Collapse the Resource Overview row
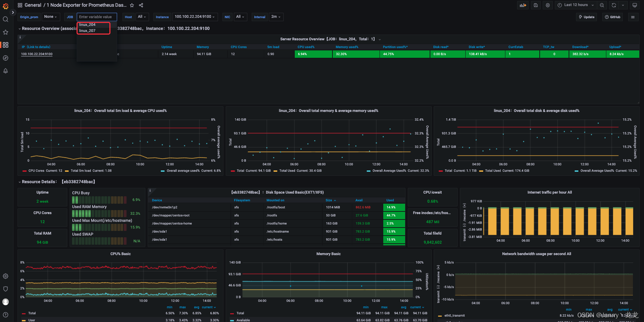This screenshot has height=322, width=644. pos(20,29)
